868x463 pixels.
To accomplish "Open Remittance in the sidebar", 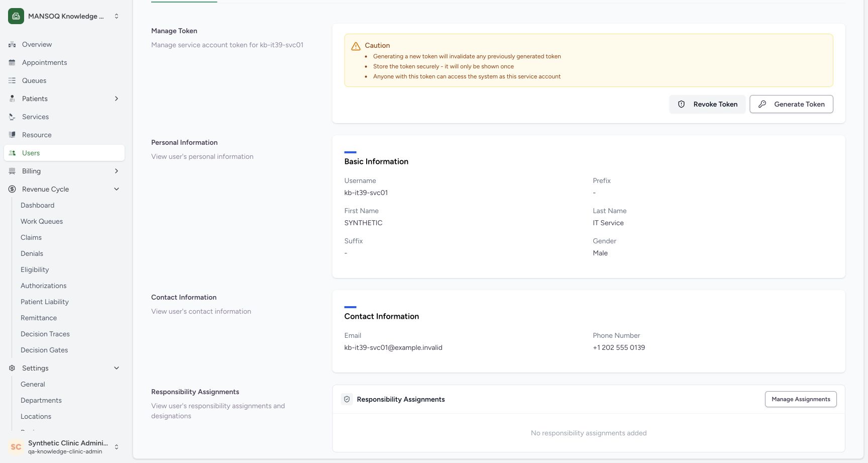I will click(x=39, y=318).
